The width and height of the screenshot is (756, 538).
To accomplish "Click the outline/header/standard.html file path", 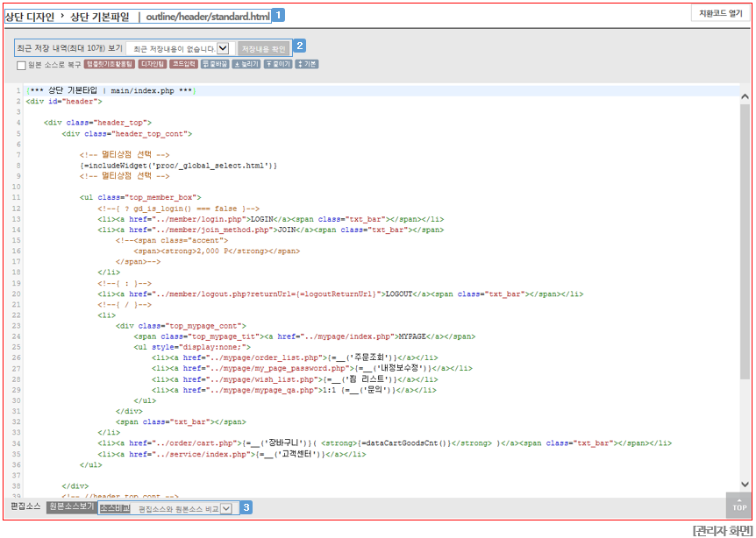I will click(208, 17).
